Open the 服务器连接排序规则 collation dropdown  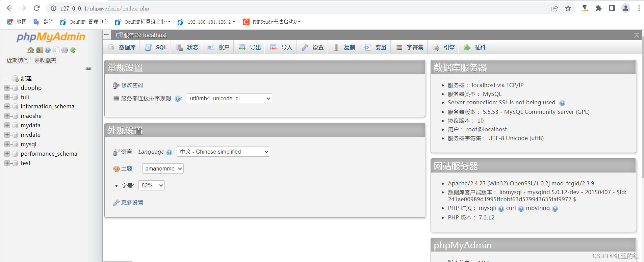[229, 98]
